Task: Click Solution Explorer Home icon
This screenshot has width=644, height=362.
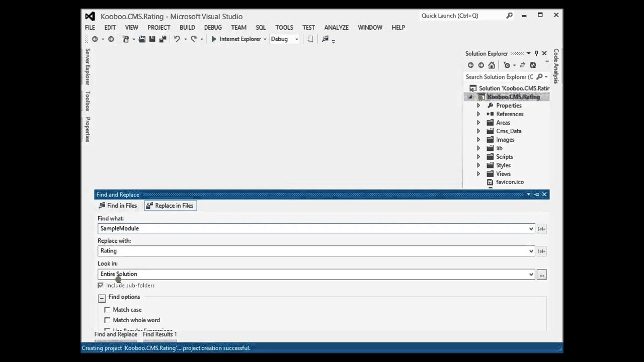Action: pyautogui.click(x=492, y=65)
